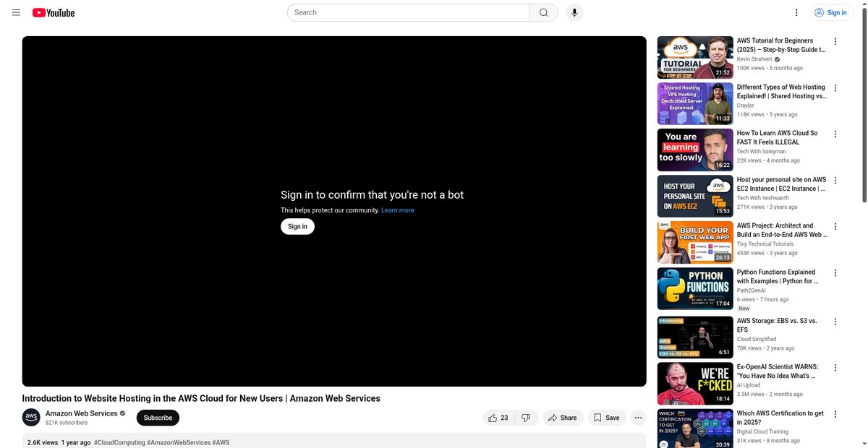Viewport: 868px width, 448px height.
Task: Start voice search with microphone icon
Action: tap(574, 12)
